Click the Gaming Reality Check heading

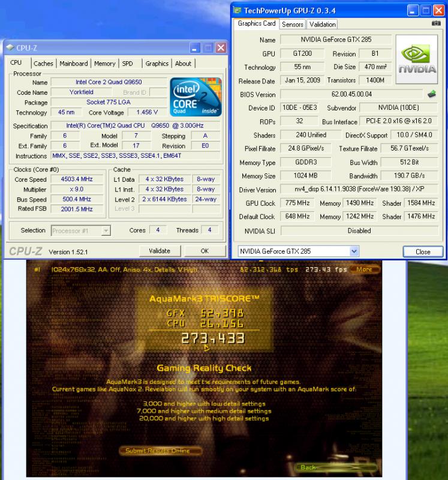204,368
